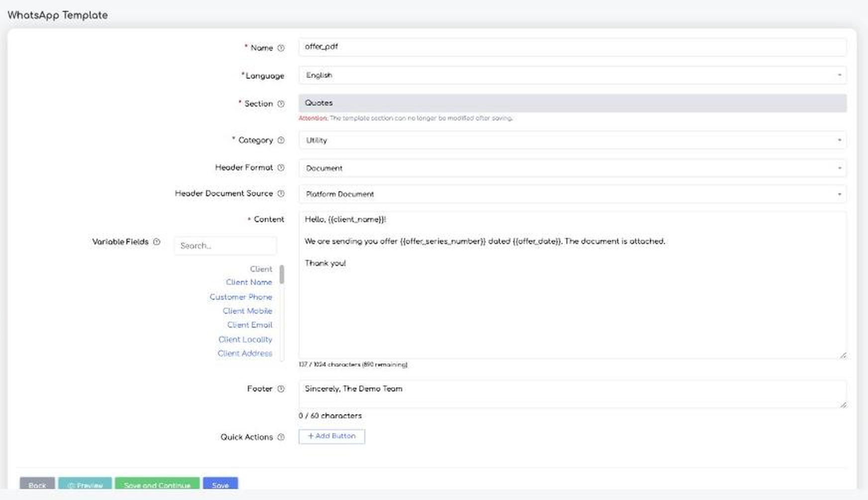This screenshot has width=868, height=500.
Task: Expand the Header Format dropdown set to Document
Action: [x=572, y=168]
